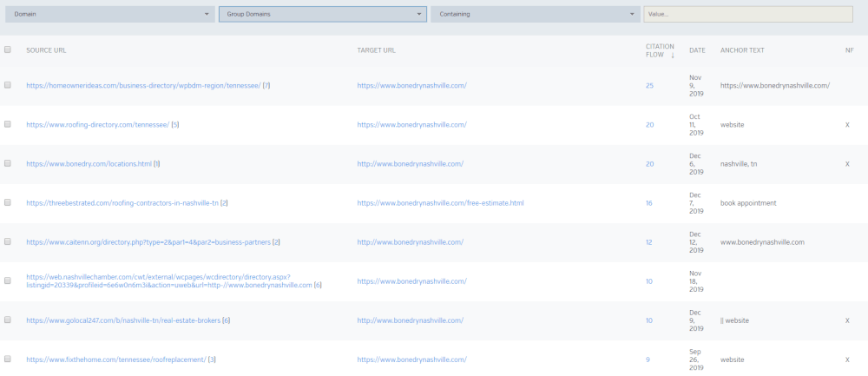
Task: Sort by Citation Flow arrow icon
Action: (673, 56)
